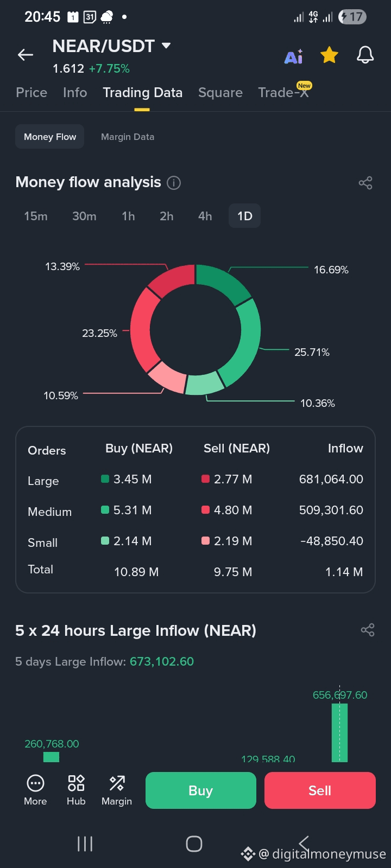Open the Square tab
This screenshot has width=391, height=868.
(220, 93)
